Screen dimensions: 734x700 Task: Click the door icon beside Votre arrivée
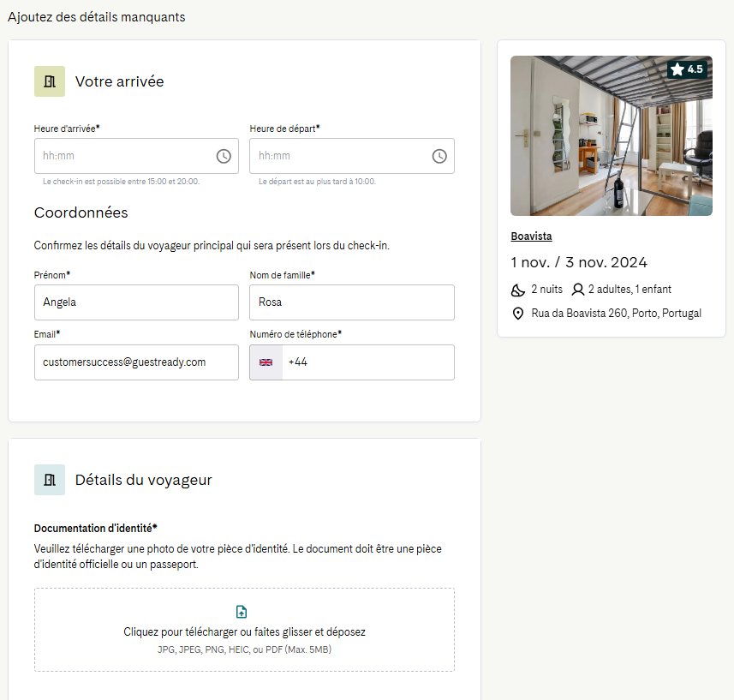pyautogui.click(x=50, y=81)
